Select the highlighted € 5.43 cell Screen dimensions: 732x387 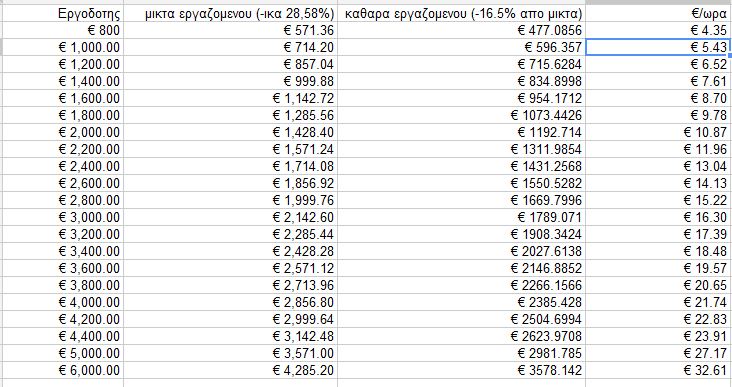[x=658, y=47]
